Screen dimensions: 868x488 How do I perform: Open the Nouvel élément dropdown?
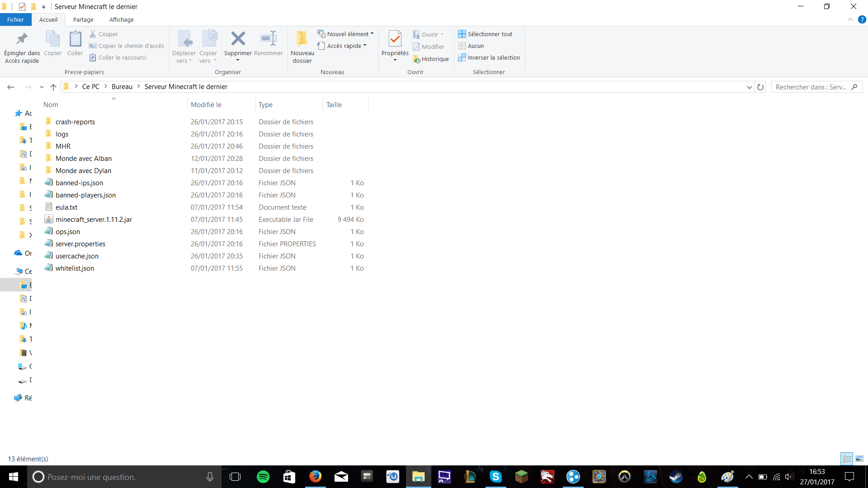[346, 34]
